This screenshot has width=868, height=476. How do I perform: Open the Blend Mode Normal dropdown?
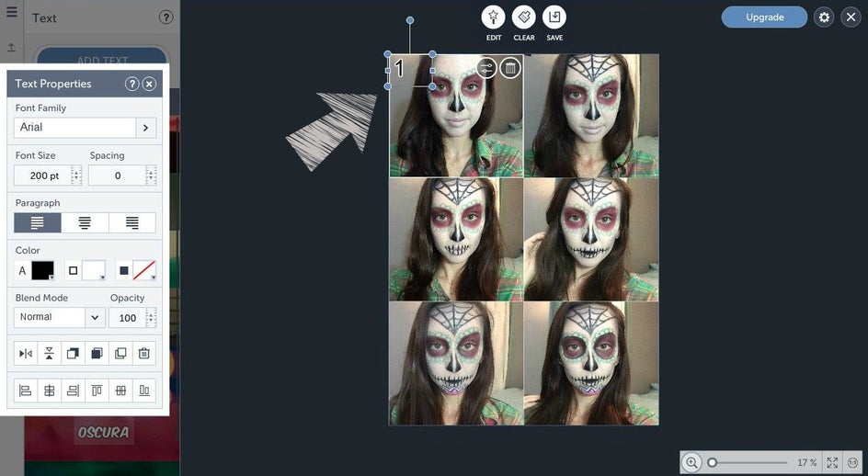(x=59, y=318)
